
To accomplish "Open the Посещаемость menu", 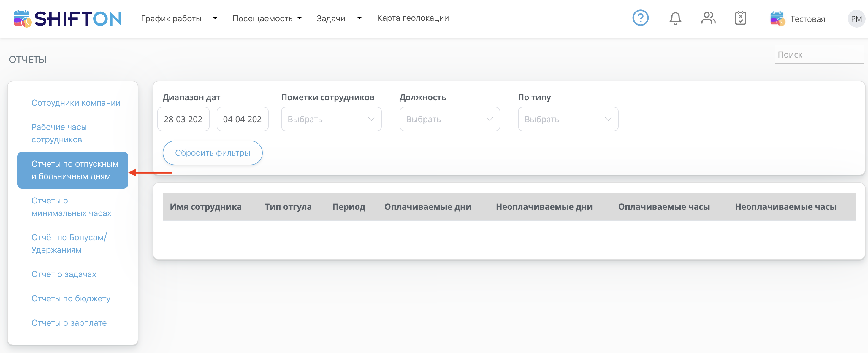I will coord(262,18).
